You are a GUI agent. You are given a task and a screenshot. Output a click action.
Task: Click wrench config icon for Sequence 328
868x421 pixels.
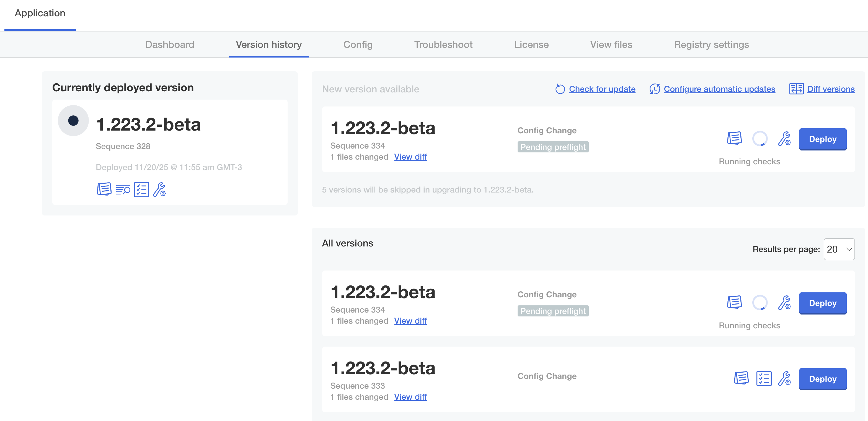tap(159, 190)
